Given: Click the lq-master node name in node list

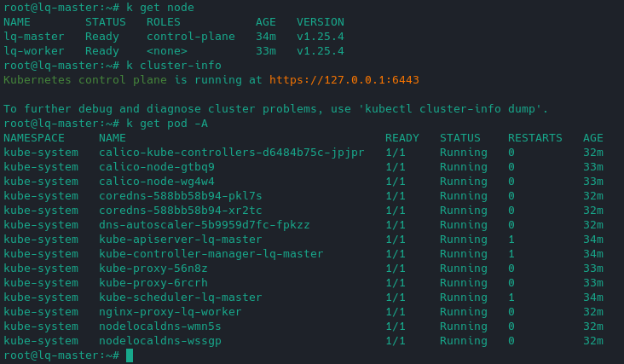Looking at the screenshot, I should pyautogui.click(x=34, y=37).
